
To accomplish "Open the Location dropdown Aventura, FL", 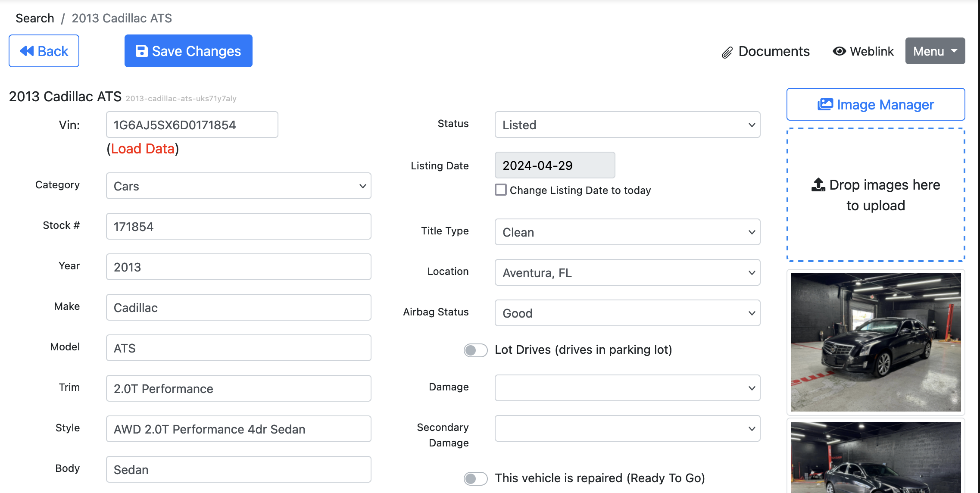I will click(x=627, y=273).
